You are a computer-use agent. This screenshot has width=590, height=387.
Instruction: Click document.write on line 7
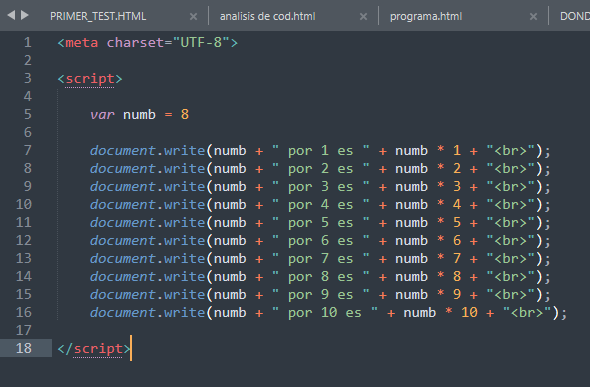(147, 151)
